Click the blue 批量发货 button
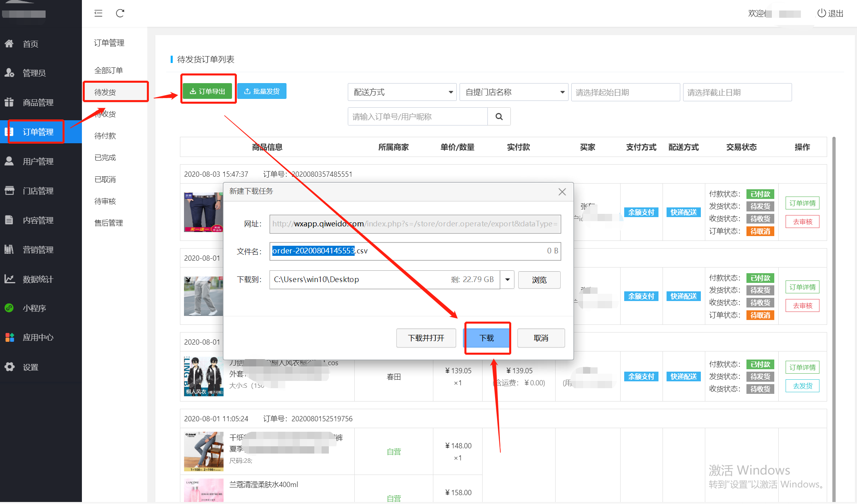 262,91
